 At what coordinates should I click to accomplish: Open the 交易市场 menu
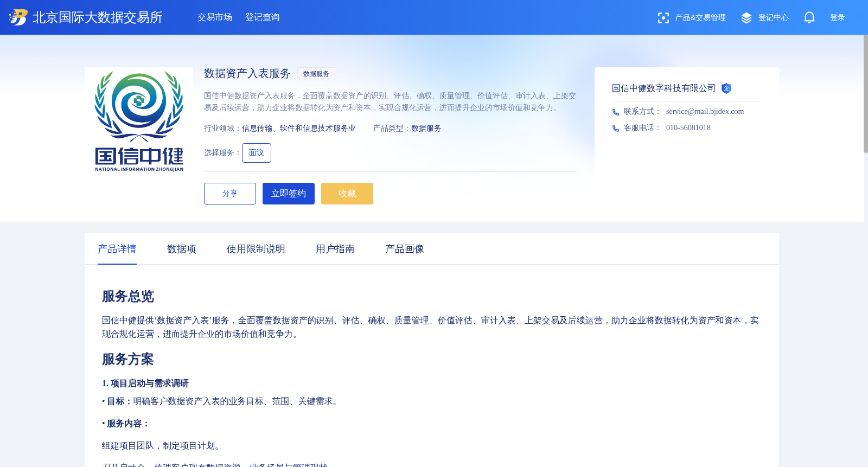[215, 17]
